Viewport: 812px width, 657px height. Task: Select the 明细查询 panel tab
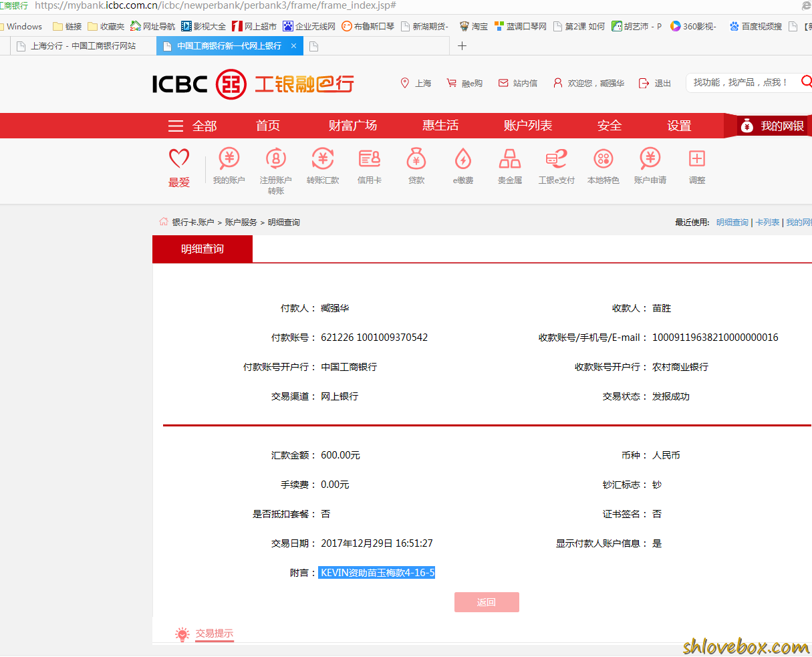point(202,249)
